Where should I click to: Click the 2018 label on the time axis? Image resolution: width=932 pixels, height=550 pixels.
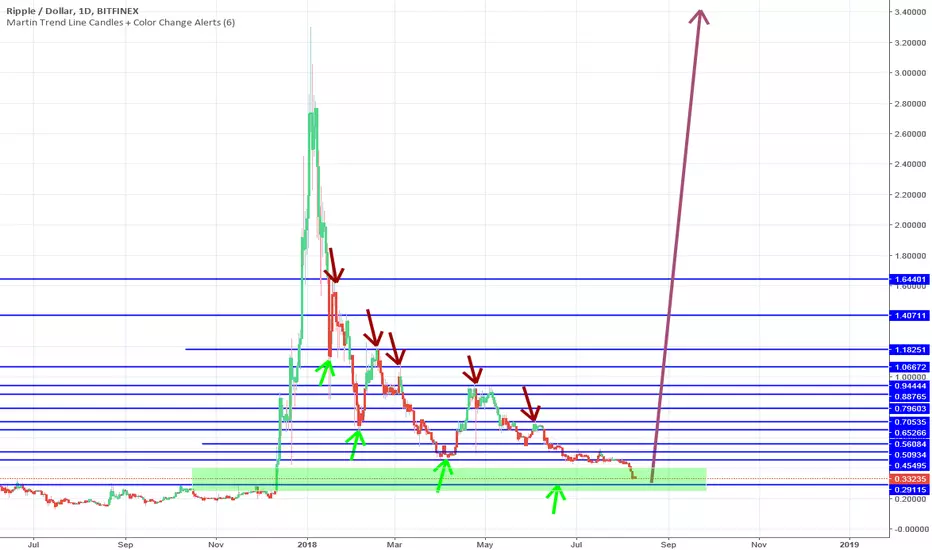click(x=307, y=544)
